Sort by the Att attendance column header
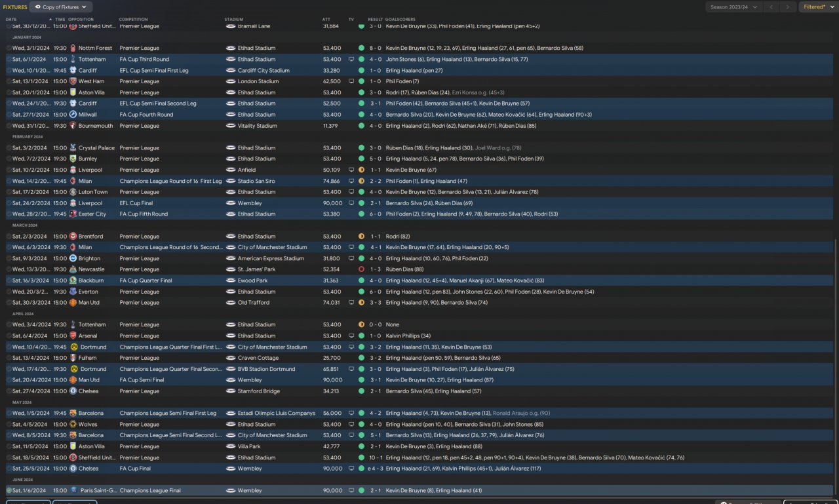Viewport: 839px width, 504px height. [326, 20]
